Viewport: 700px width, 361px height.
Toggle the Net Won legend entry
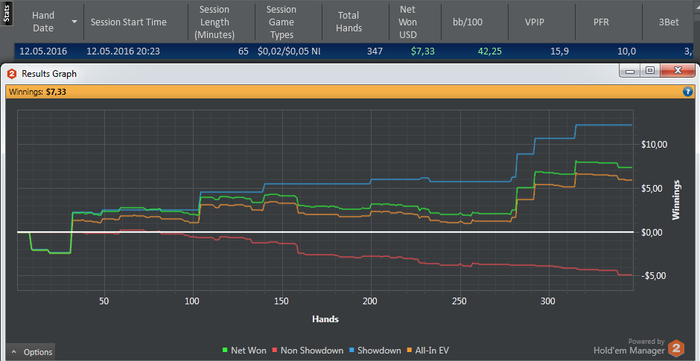[x=245, y=350]
